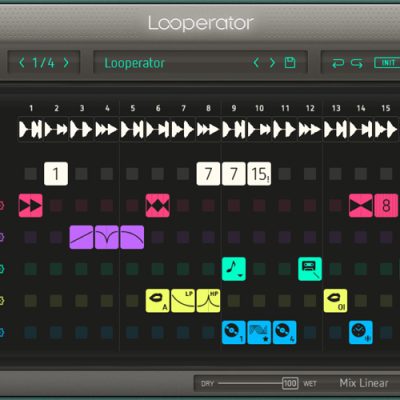This screenshot has height=400, width=400.
Task: Select the yellow lips 'A' vowel filter cell
Action: [158, 301]
